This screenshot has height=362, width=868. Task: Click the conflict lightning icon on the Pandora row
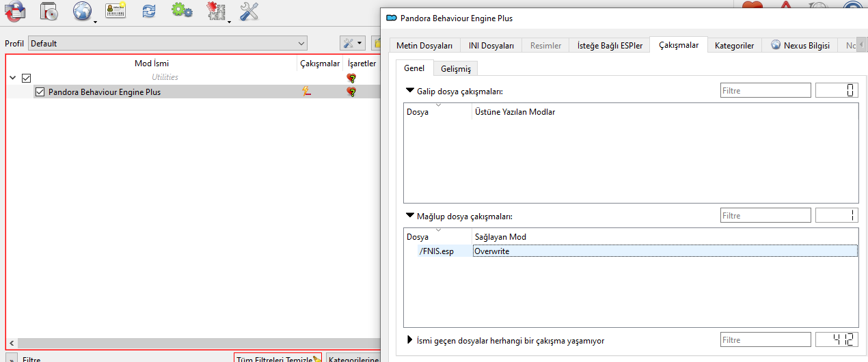click(x=308, y=92)
